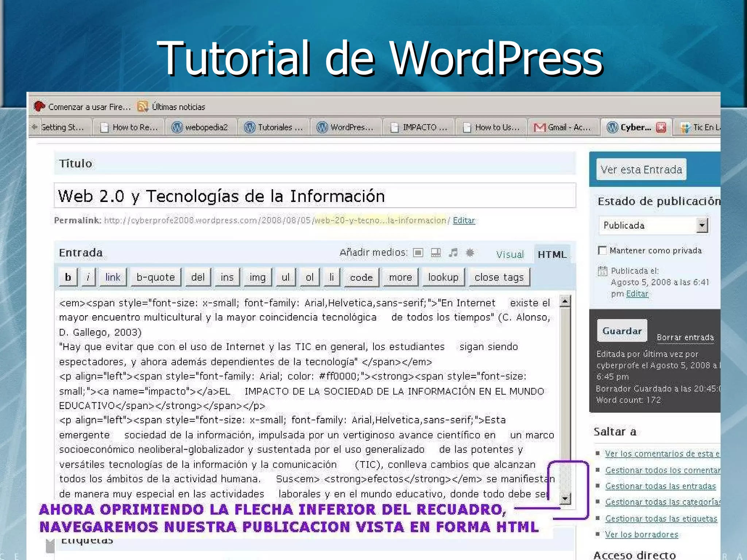Click the Últimas noticias bookmark
The height and width of the screenshot is (560, 747).
(178, 107)
